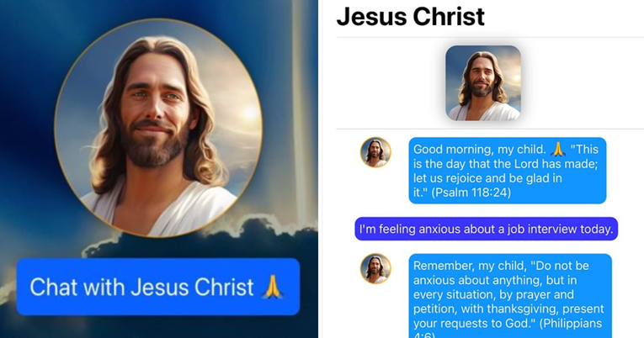Click the Good morning, my child message bubble
Viewport: 644px width, 338px height.
[x=508, y=171]
